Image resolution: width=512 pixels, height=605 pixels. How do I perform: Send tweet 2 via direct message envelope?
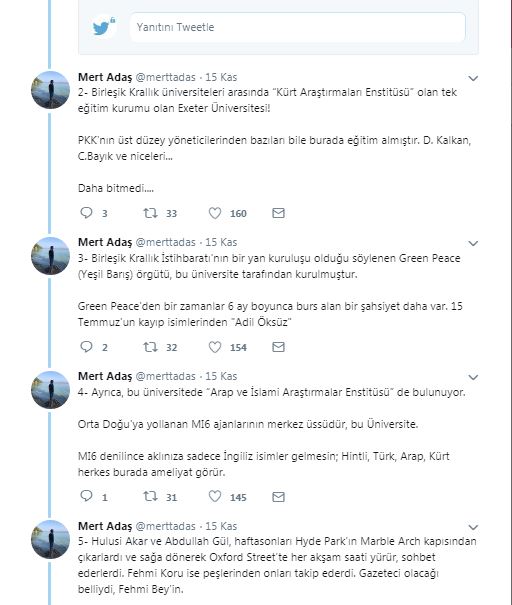point(278,213)
